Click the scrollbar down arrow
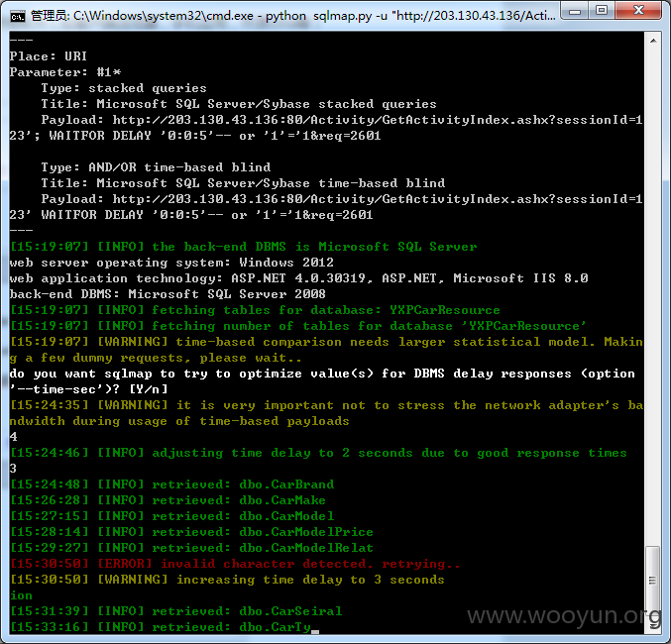The height and width of the screenshot is (644, 671). point(653,625)
